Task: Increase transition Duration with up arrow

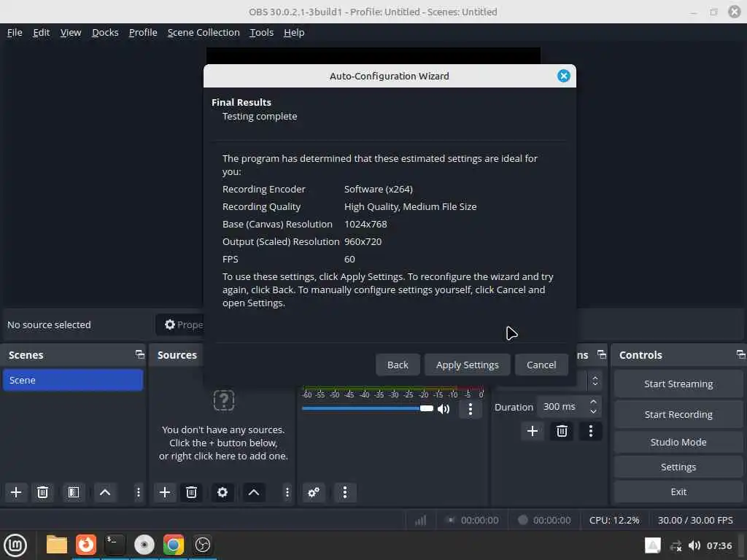Action: (x=593, y=402)
